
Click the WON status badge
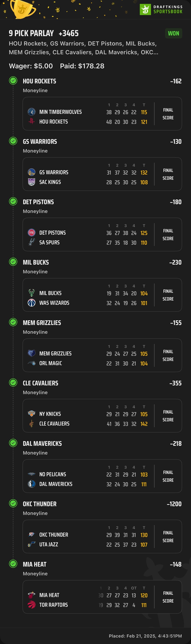[174, 33]
